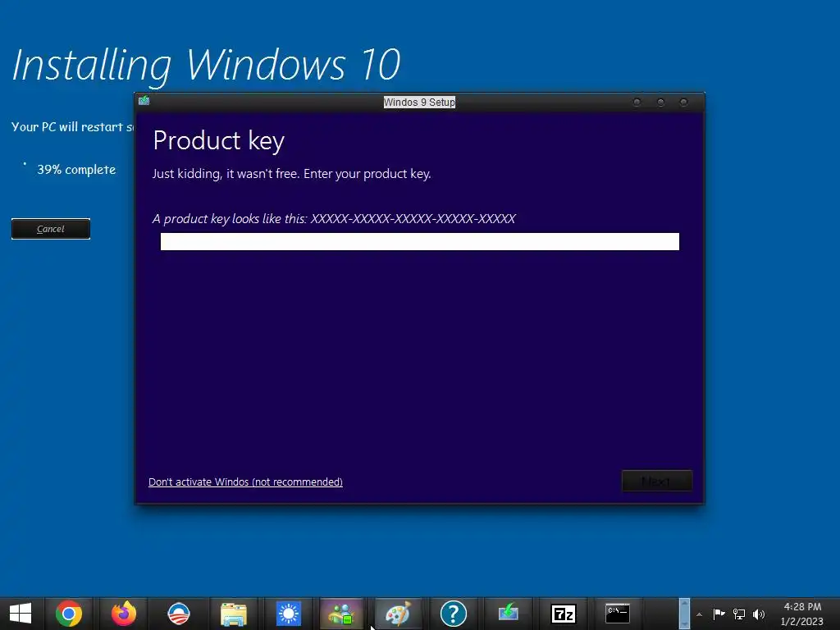This screenshot has width=840, height=630.
Task: Click the product key format example text
Action: (x=334, y=218)
